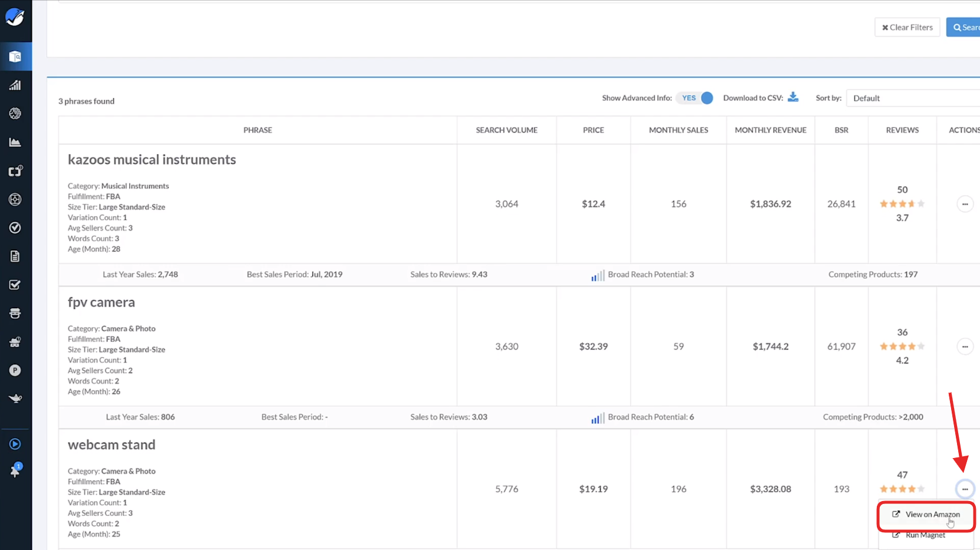Open the genie lamp sidebar icon

(x=15, y=398)
